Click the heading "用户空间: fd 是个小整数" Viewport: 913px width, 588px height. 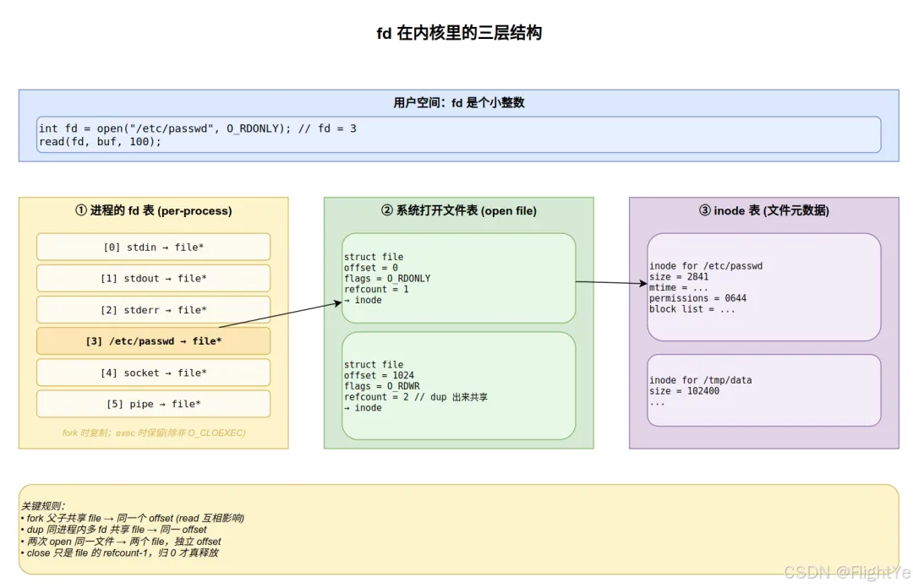pyautogui.click(x=459, y=103)
